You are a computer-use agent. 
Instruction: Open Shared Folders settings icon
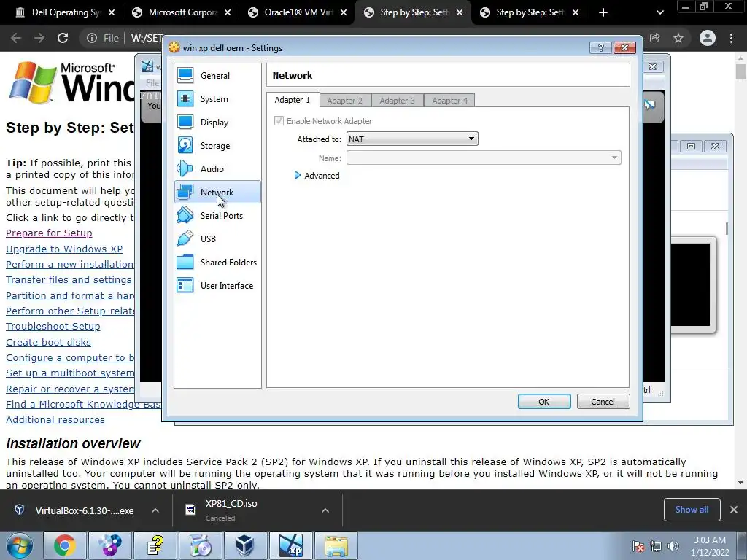click(x=185, y=262)
